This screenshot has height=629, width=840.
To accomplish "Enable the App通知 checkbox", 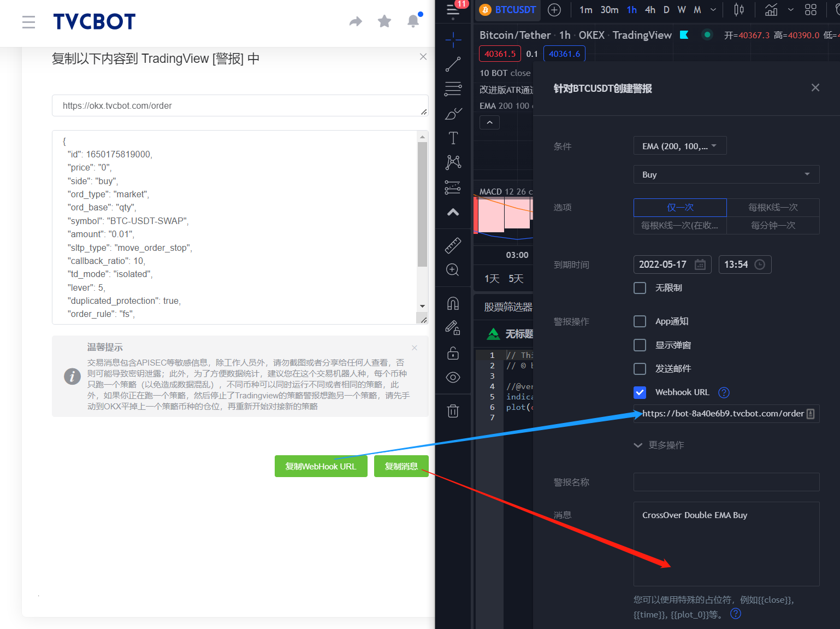I will [x=640, y=321].
